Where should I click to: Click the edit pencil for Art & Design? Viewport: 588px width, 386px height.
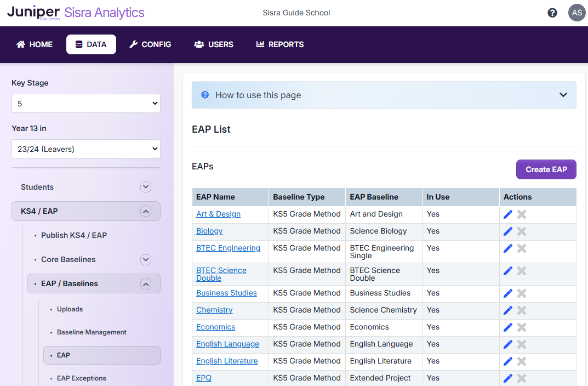(x=508, y=214)
